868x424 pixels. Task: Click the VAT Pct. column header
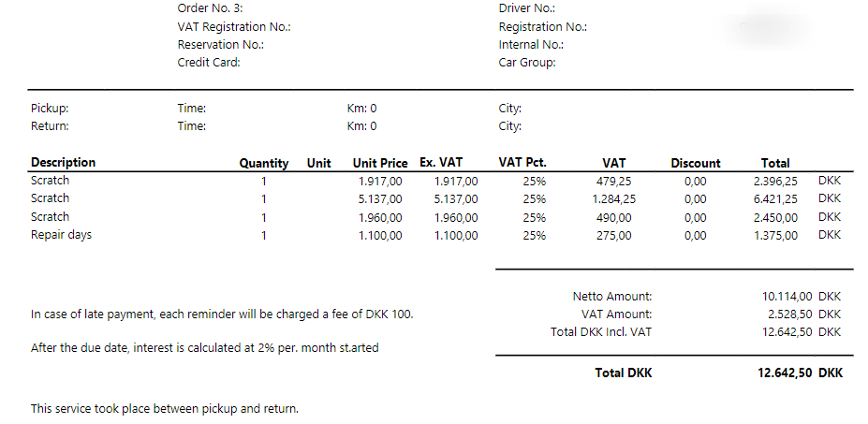coord(522,162)
